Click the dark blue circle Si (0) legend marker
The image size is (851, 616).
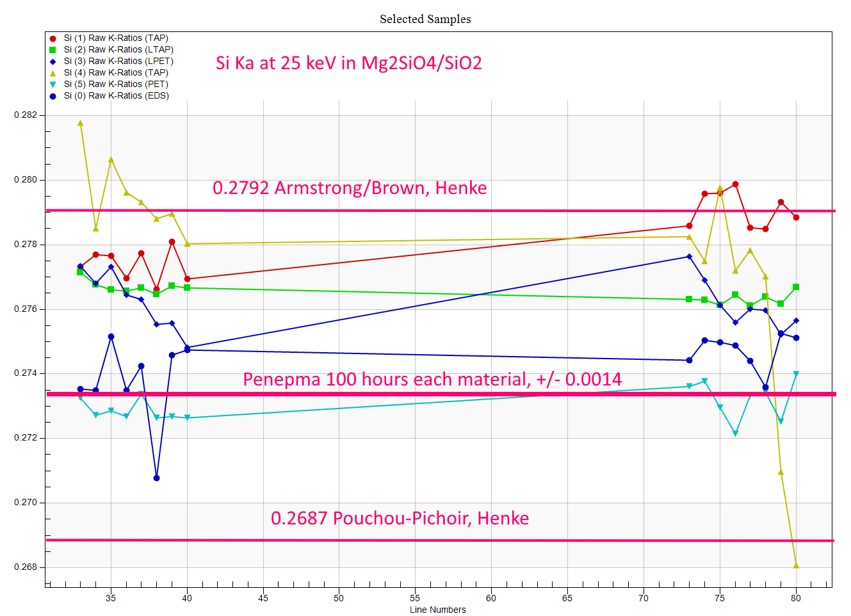[53, 96]
